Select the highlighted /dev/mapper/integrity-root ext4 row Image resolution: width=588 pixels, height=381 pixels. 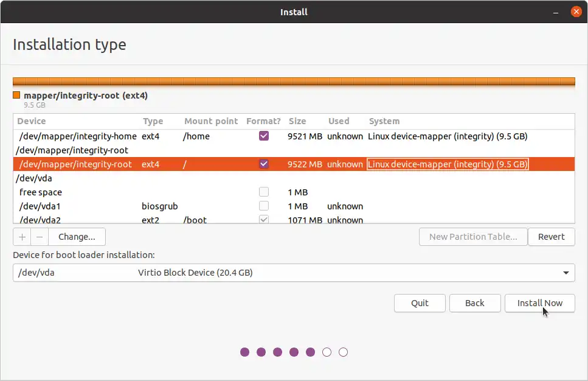(294, 164)
